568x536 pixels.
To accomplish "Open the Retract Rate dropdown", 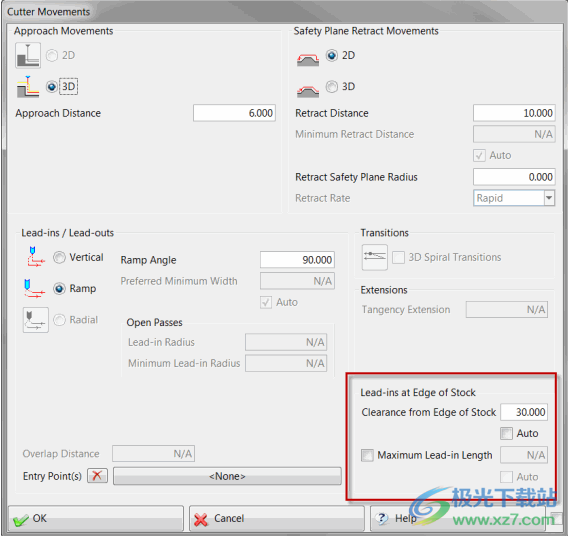I will 549,198.
